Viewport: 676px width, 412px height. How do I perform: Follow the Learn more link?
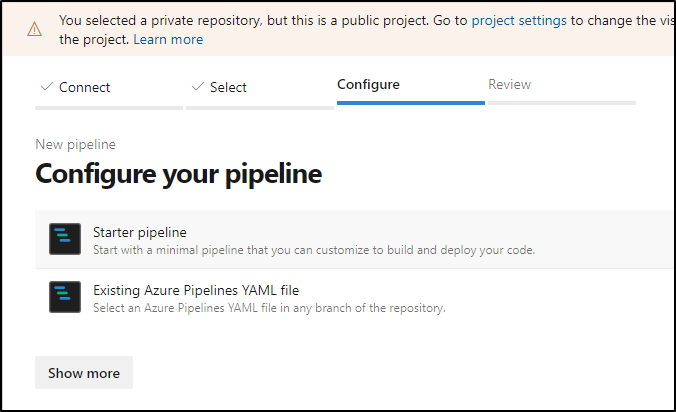click(168, 40)
